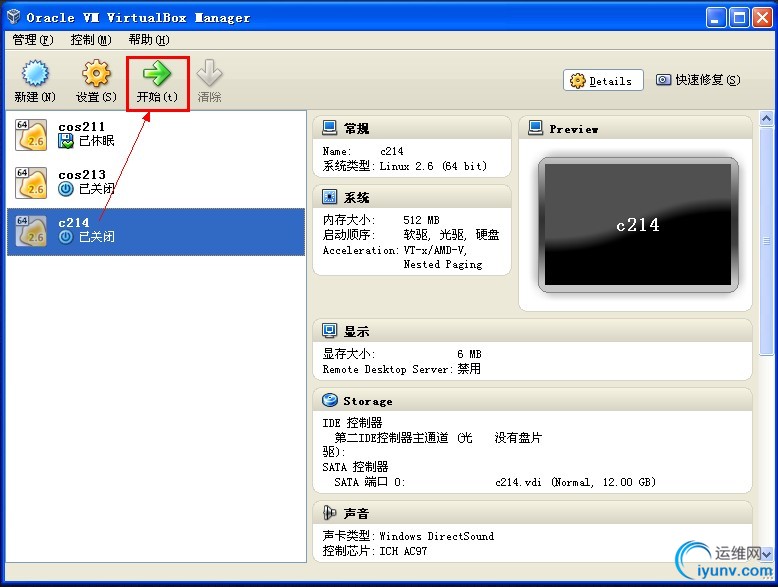Click the Storage disk icon
778x587 pixels.
tap(329, 400)
